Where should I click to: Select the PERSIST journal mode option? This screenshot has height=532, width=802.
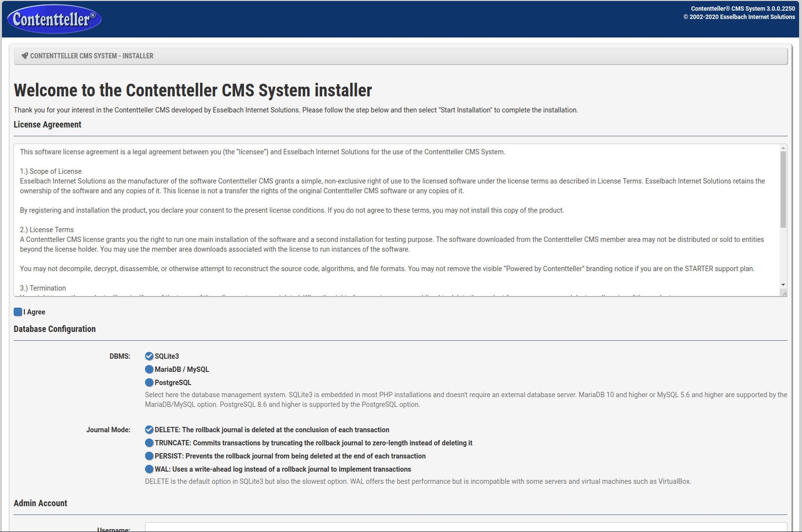tap(149, 456)
